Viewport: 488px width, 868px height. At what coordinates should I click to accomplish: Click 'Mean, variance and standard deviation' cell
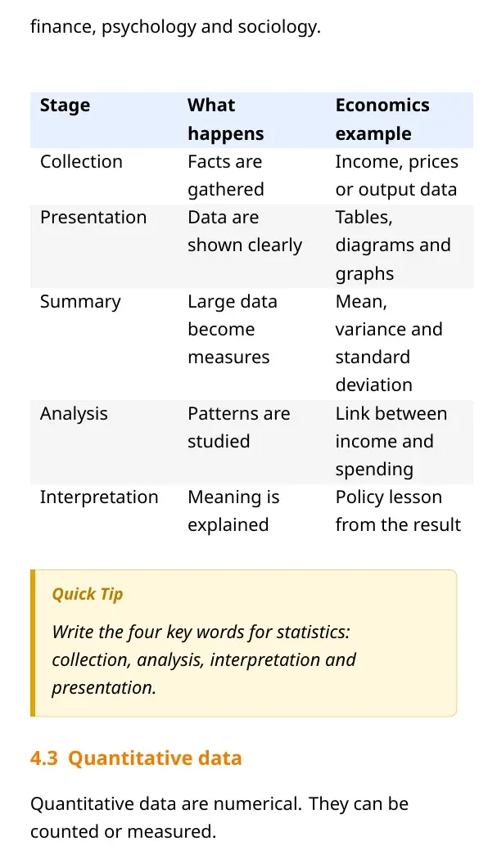400,344
